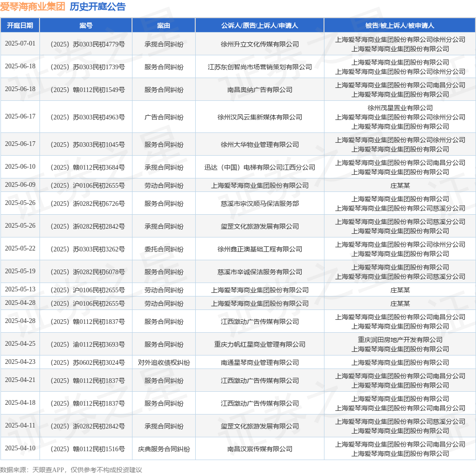Select the date cell 2025-05-13
This screenshot has width=476, height=474.
(x=20, y=290)
